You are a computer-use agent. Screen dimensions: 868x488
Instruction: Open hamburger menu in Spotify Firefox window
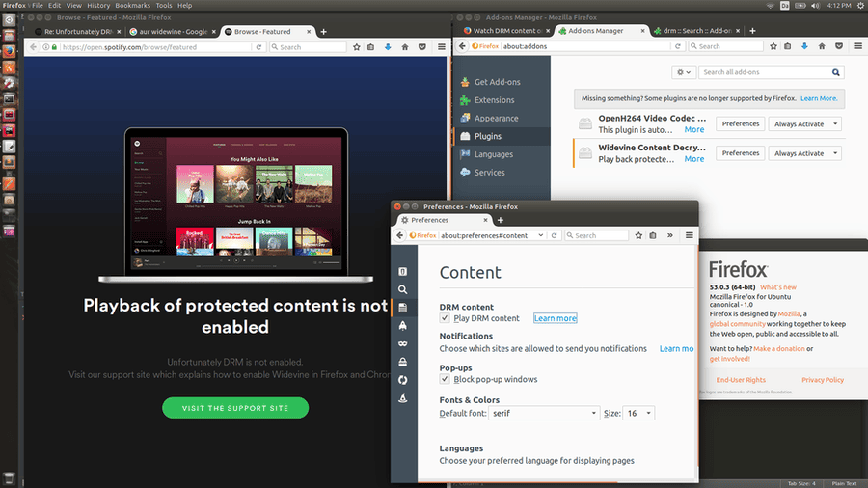pos(441,47)
